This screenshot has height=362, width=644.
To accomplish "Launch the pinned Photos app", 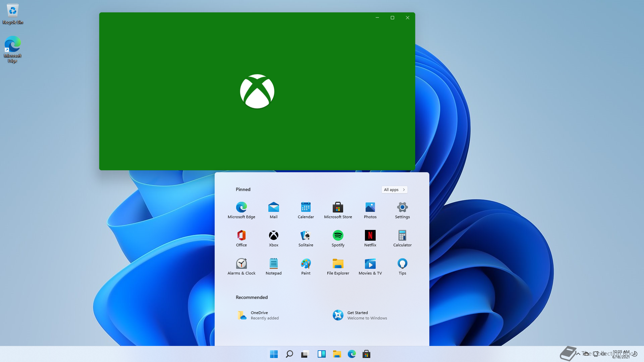I will [x=370, y=210].
